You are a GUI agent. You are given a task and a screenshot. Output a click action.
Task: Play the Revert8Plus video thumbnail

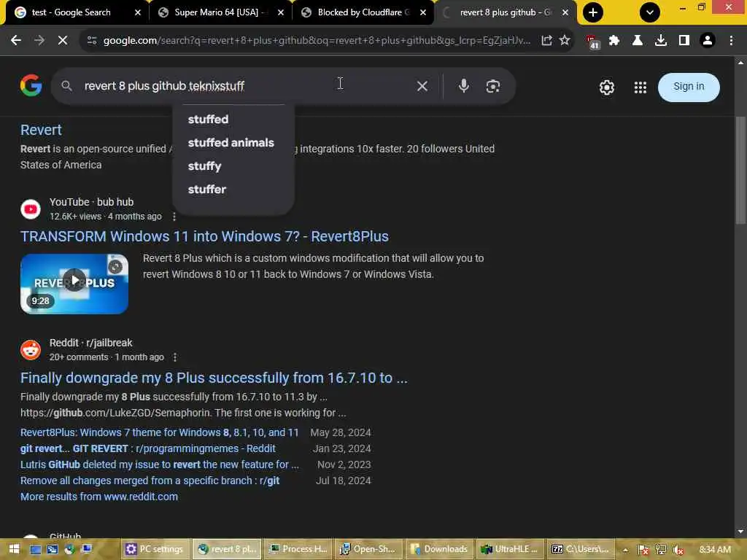pos(74,284)
